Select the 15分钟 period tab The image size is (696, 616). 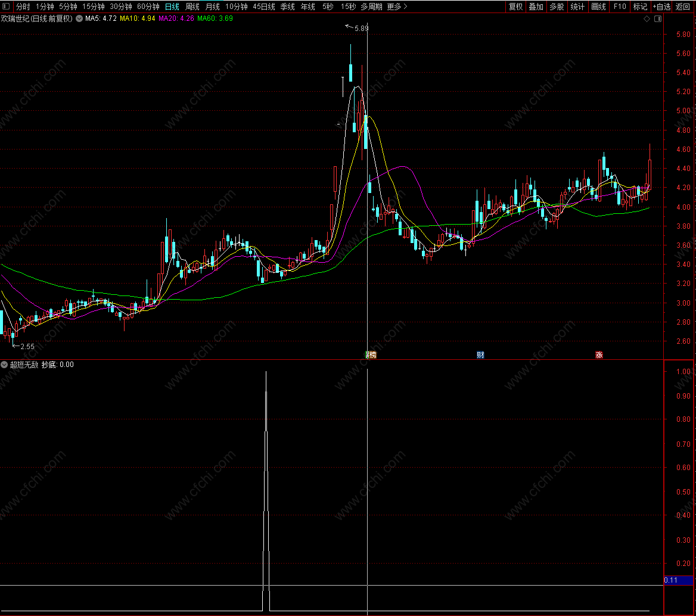coord(93,7)
